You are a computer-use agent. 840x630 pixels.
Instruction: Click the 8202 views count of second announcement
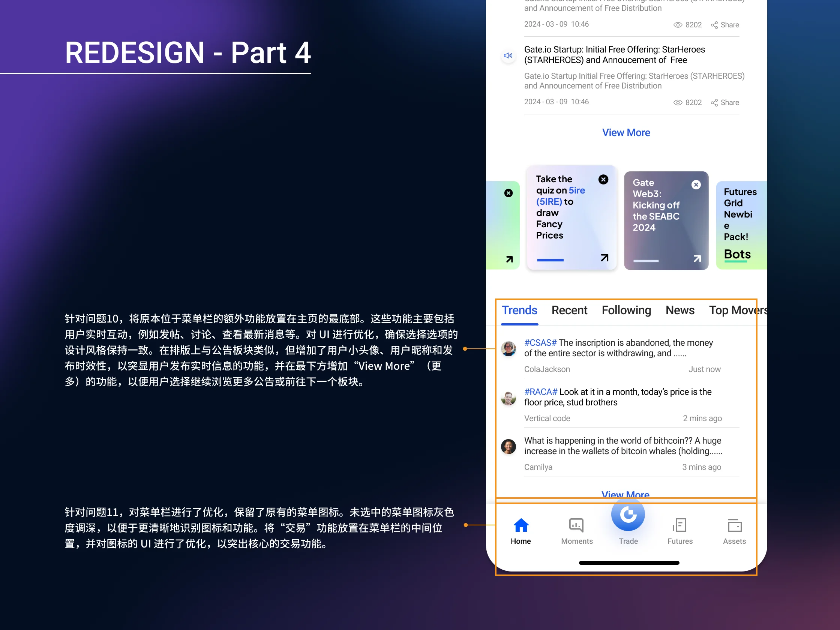click(688, 102)
